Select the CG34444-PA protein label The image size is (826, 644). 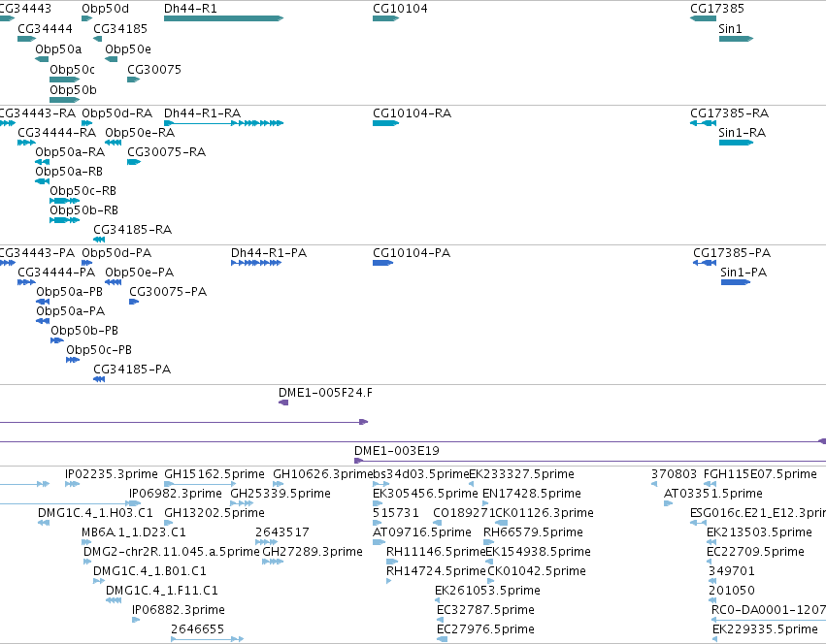pyautogui.click(x=56, y=273)
